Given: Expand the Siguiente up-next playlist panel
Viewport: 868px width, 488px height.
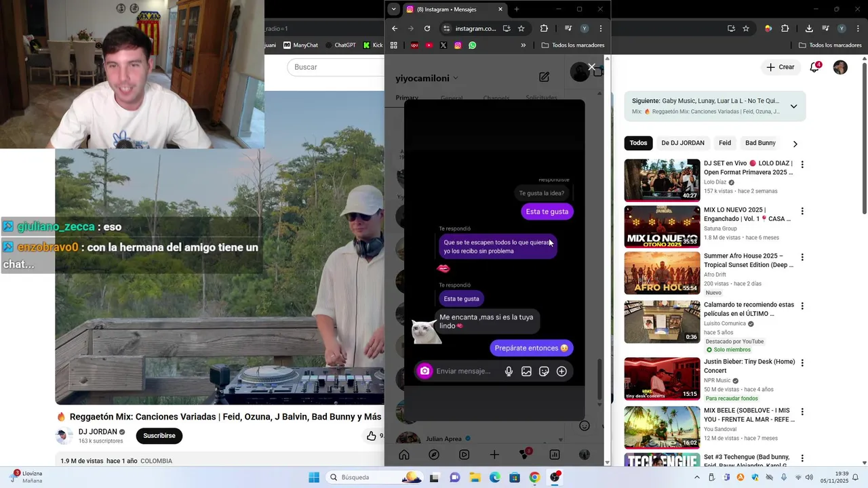Looking at the screenshot, I should click(x=793, y=106).
